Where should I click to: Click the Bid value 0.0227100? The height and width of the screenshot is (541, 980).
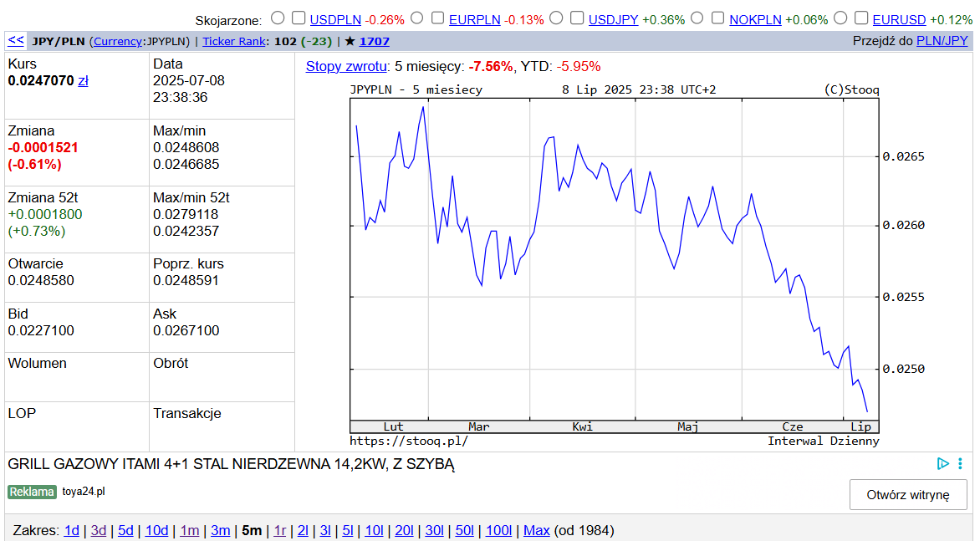tap(41, 330)
